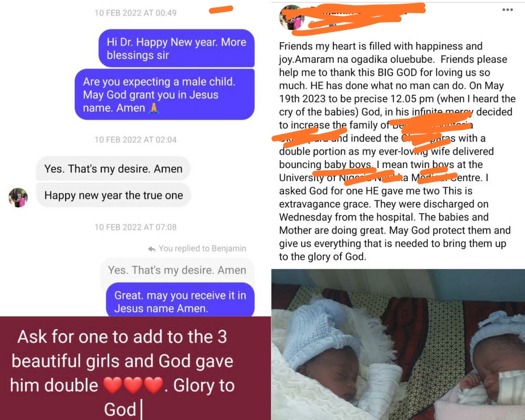The image size is (525, 420).
Task: Tap "Happy new year the true one" message
Action: pos(113,195)
